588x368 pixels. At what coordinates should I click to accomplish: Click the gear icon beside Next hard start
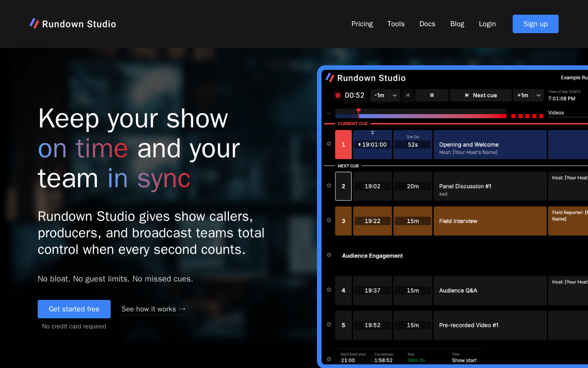(329, 359)
